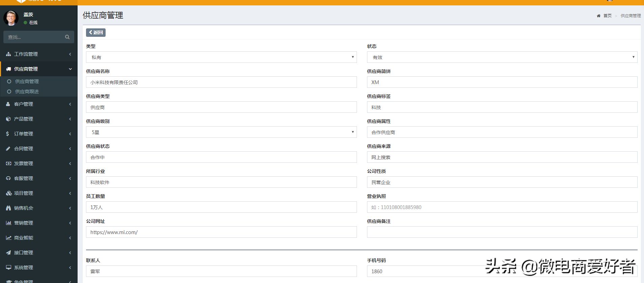Click the business intelligence line chart icon
The image size is (644, 283).
8,238
